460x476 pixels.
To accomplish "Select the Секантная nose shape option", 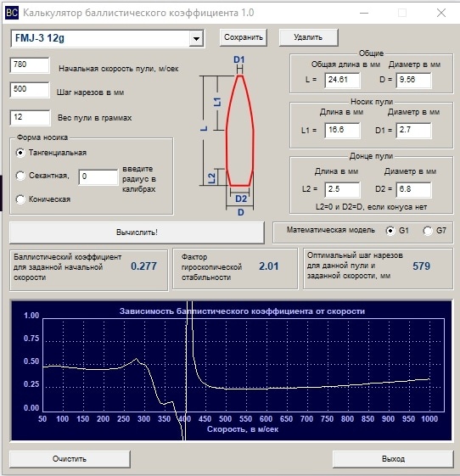I will click(x=20, y=176).
